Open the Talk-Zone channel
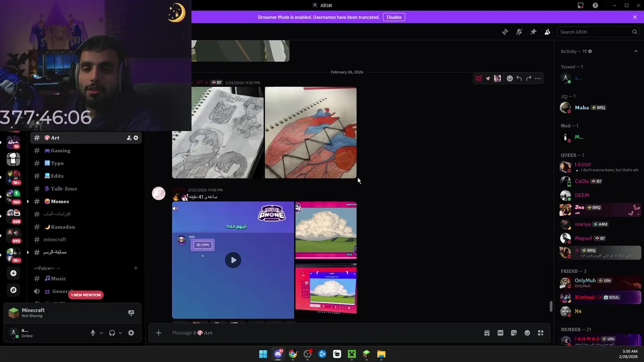 86,189
